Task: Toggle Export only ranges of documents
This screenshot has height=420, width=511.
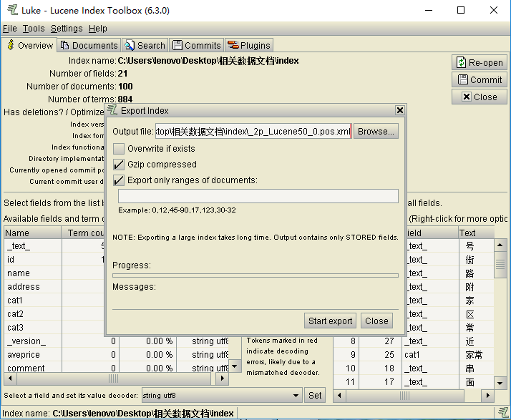Action: tap(119, 180)
